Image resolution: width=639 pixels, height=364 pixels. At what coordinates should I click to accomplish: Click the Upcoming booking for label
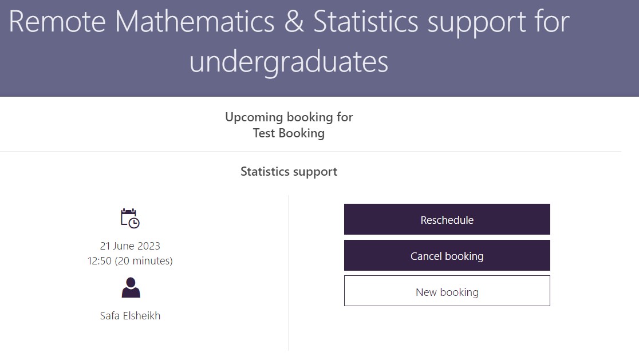[289, 117]
